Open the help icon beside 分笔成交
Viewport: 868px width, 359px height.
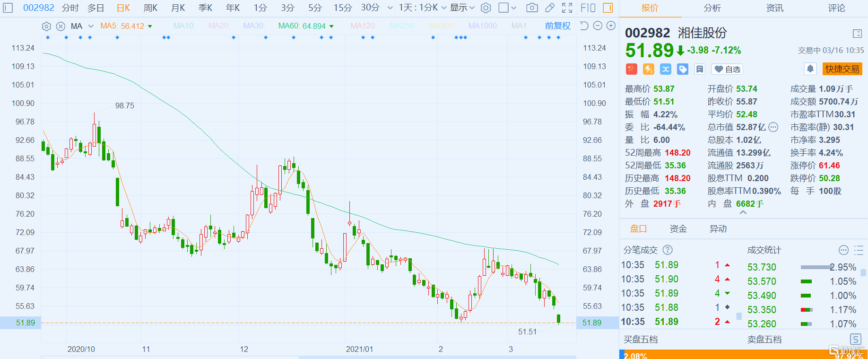[668, 250]
